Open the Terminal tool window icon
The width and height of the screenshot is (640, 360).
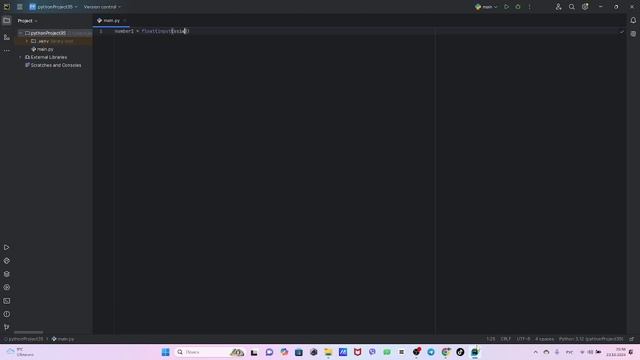click(7, 301)
